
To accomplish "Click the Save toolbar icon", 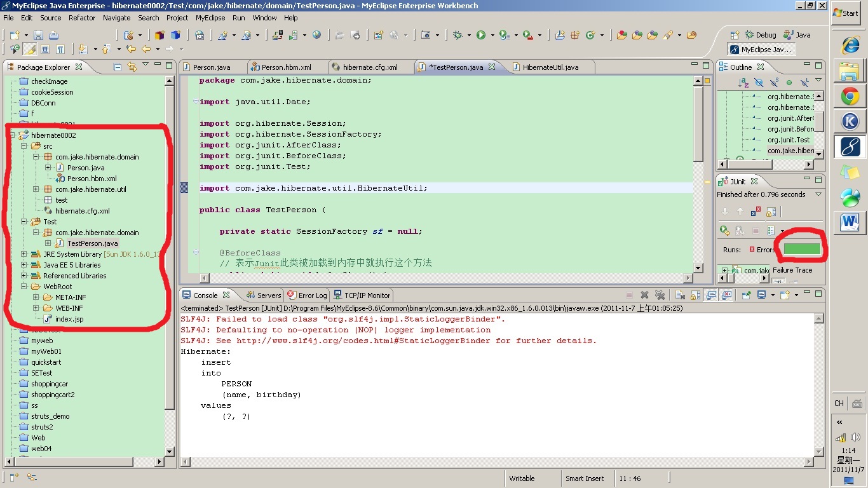I will pyautogui.click(x=39, y=36).
